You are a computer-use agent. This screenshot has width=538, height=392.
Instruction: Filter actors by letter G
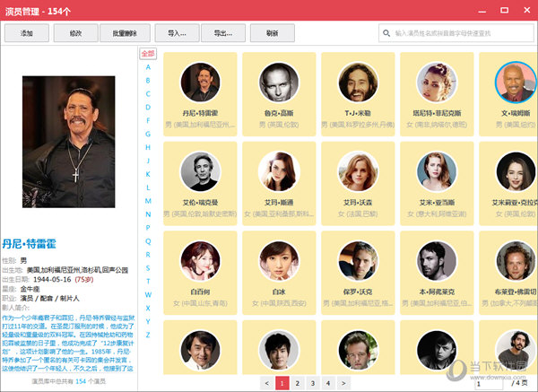coord(148,134)
